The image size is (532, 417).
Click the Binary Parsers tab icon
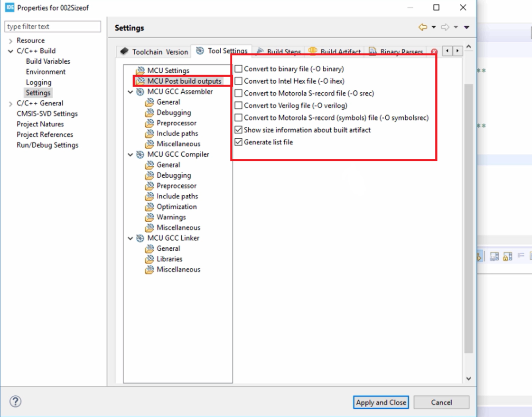(373, 51)
